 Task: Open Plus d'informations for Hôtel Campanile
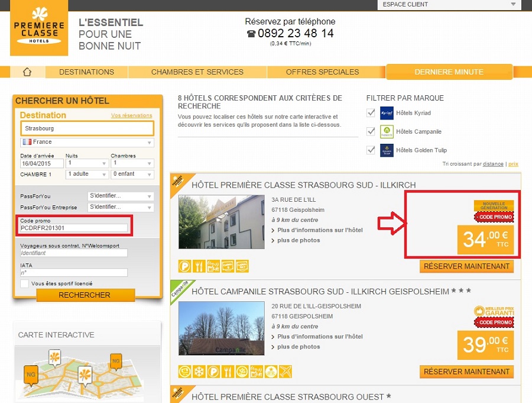320,337
